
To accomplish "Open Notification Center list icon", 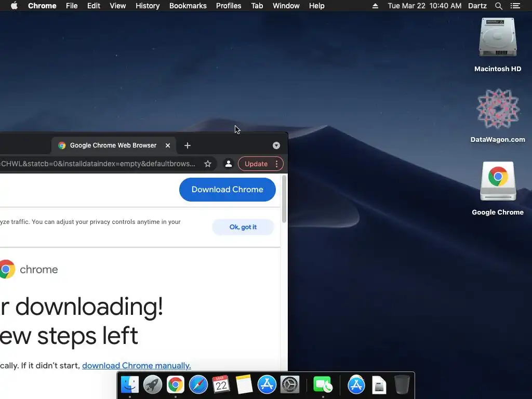I will [515, 6].
